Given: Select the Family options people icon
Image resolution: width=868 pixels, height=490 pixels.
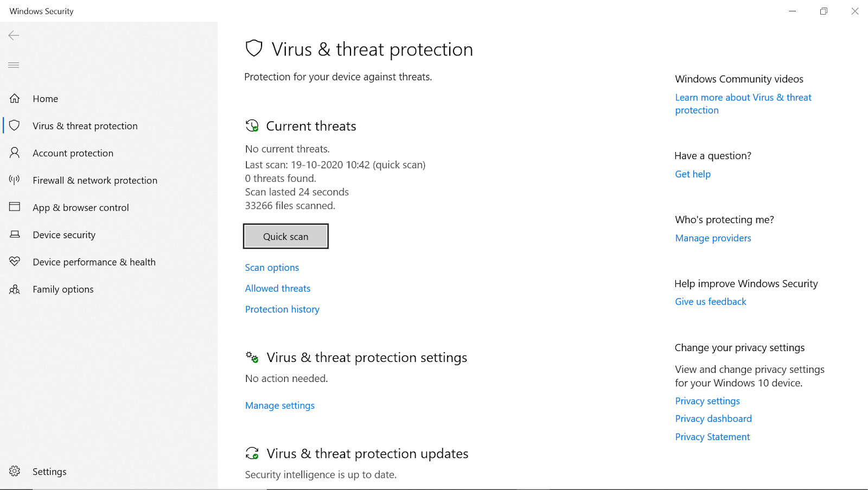Looking at the screenshot, I should click(x=15, y=289).
